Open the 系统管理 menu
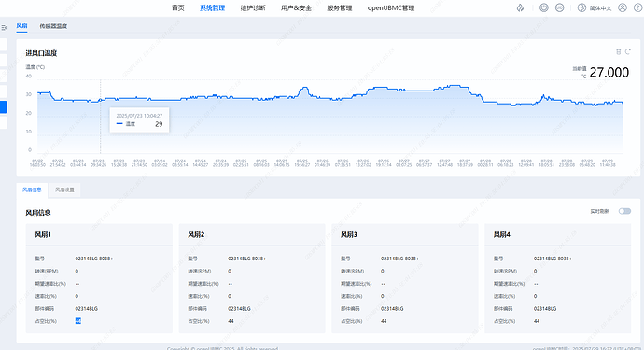644x350 pixels. coord(213,7)
